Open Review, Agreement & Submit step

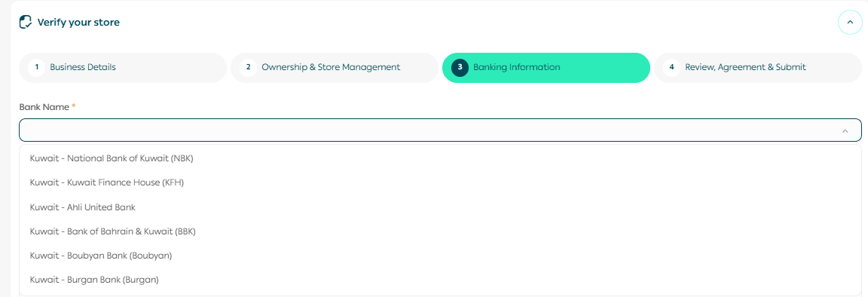pos(758,68)
